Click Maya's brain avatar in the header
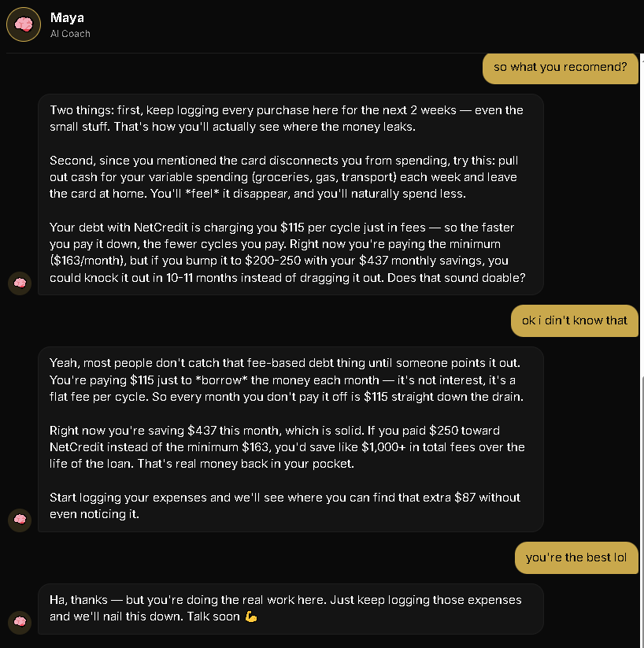Image resolution: width=644 pixels, height=648 pixels. (24, 24)
